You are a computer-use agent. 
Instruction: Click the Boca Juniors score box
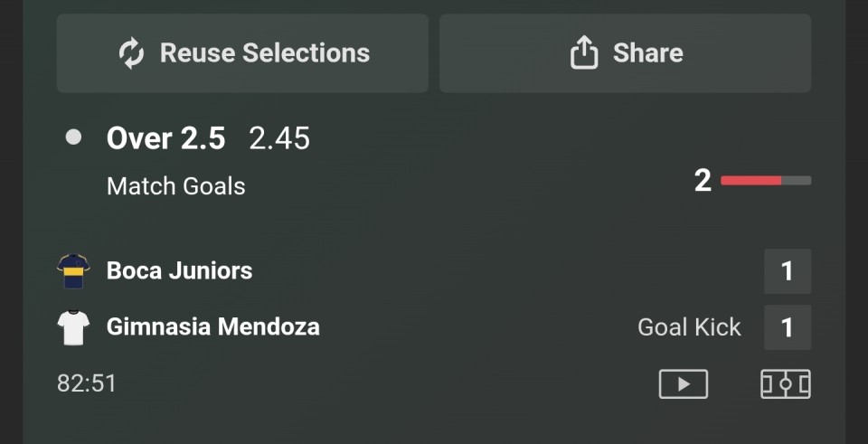pos(787,271)
